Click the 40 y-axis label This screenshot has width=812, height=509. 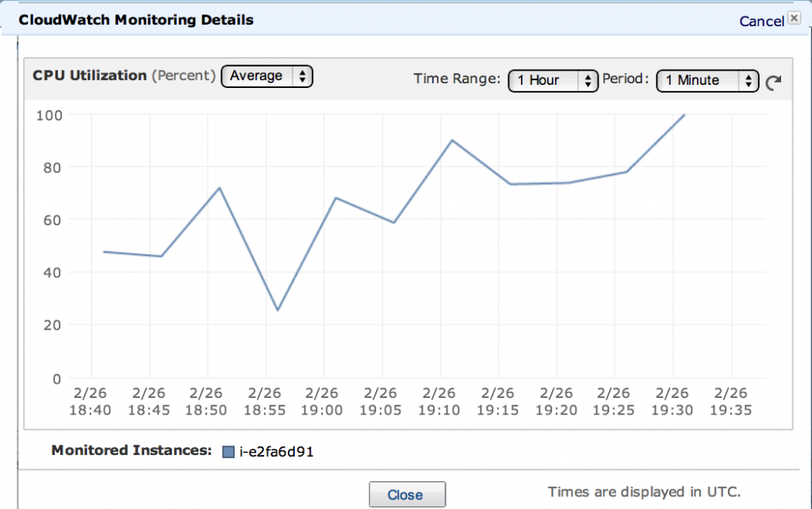pyautogui.click(x=52, y=273)
